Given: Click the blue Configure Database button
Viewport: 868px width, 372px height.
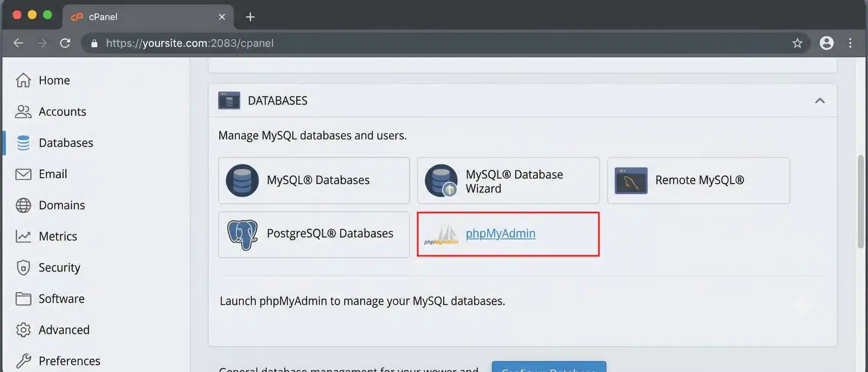Looking at the screenshot, I should coord(549,367).
